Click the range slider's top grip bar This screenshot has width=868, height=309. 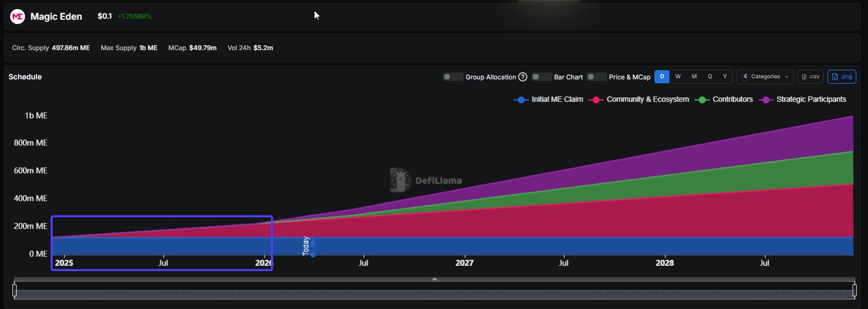point(434,279)
